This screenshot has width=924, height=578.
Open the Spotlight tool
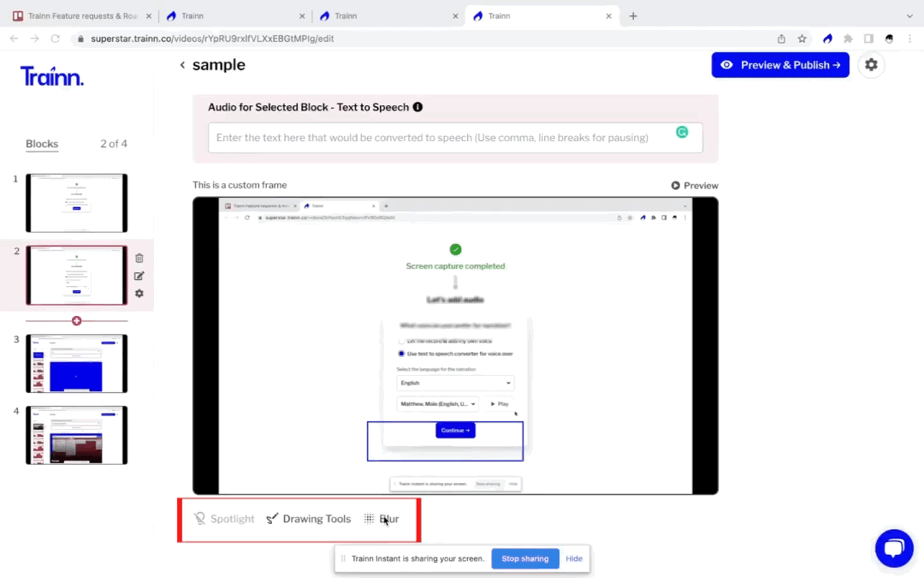[224, 519]
